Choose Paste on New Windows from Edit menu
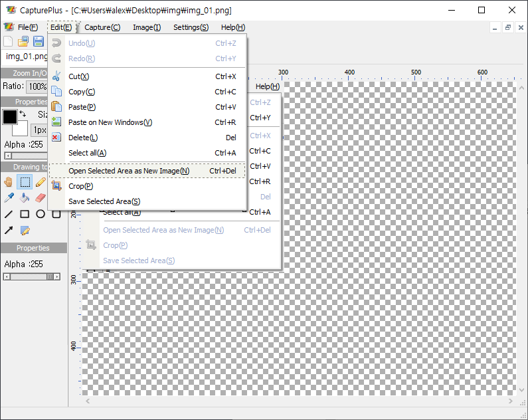This screenshot has height=420, width=528. [x=110, y=122]
